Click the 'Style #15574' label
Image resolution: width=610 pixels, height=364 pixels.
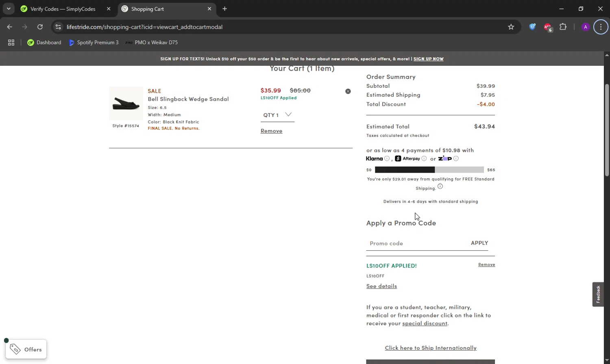pyautogui.click(x=126, y=126)
